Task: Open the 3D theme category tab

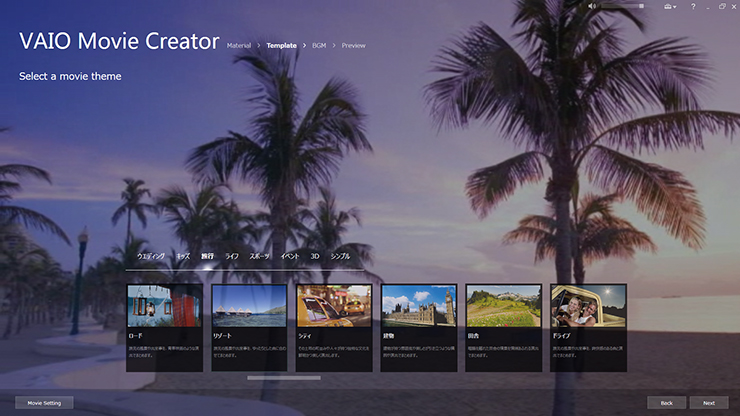Action: [315, 257]
